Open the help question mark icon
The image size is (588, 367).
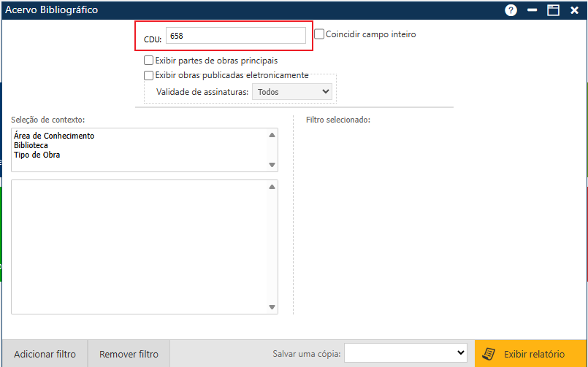[x=511, y=10]
